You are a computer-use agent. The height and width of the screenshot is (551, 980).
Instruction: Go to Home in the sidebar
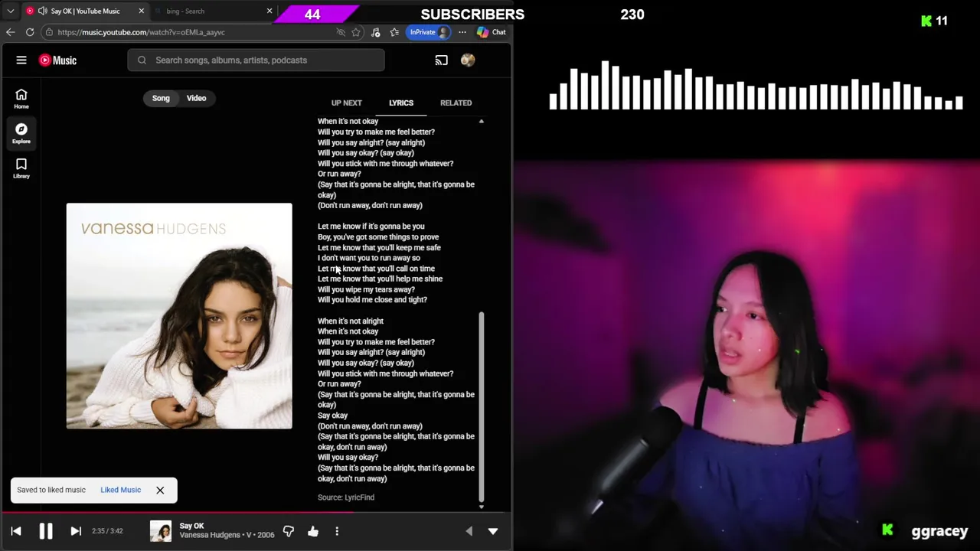[x=21, y=99]
